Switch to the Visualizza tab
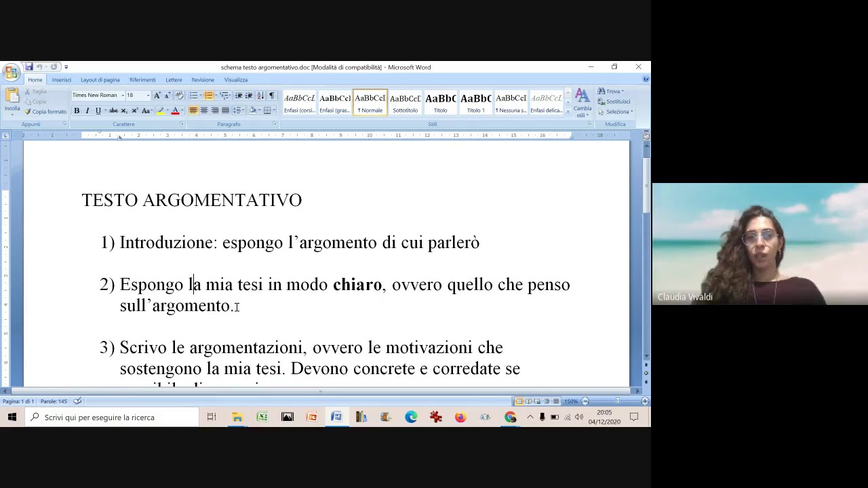The height and width of the screenshot is (488, 868). click(236, 80)
